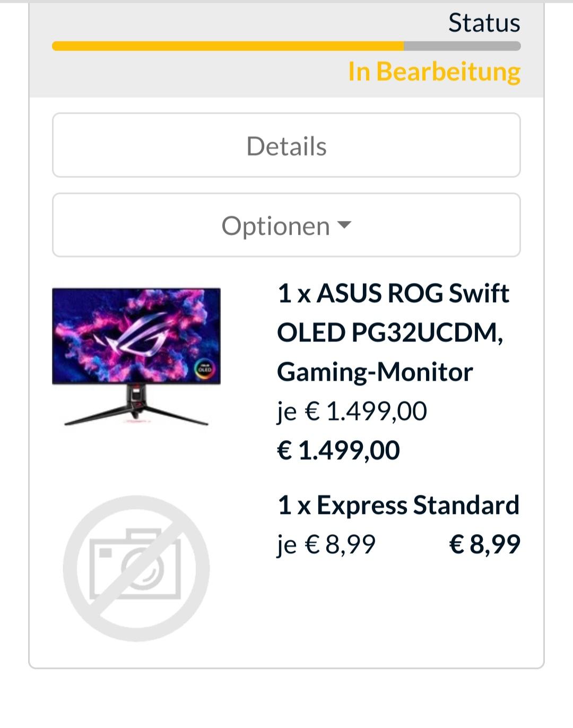Click the tripod stand of the pictured monitor
This screenshot has width=573, height=728.
(136, 406)
